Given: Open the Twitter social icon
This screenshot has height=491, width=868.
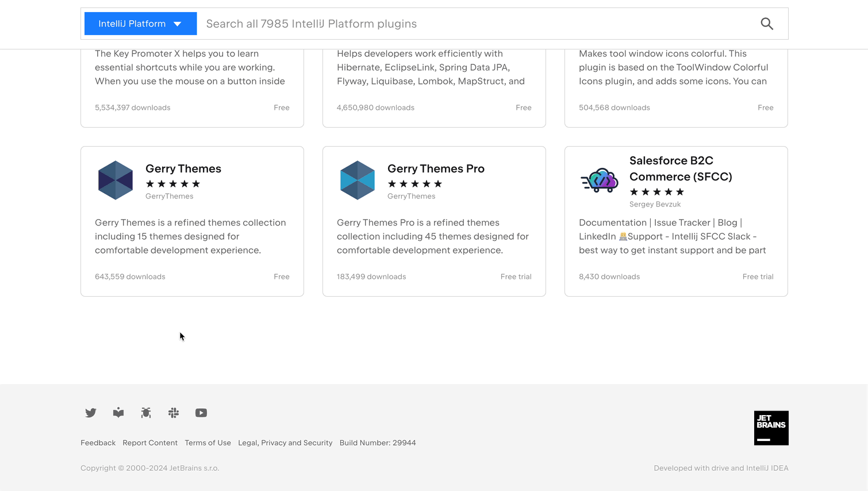Looking at the screenshot, I should click(91, 413).
